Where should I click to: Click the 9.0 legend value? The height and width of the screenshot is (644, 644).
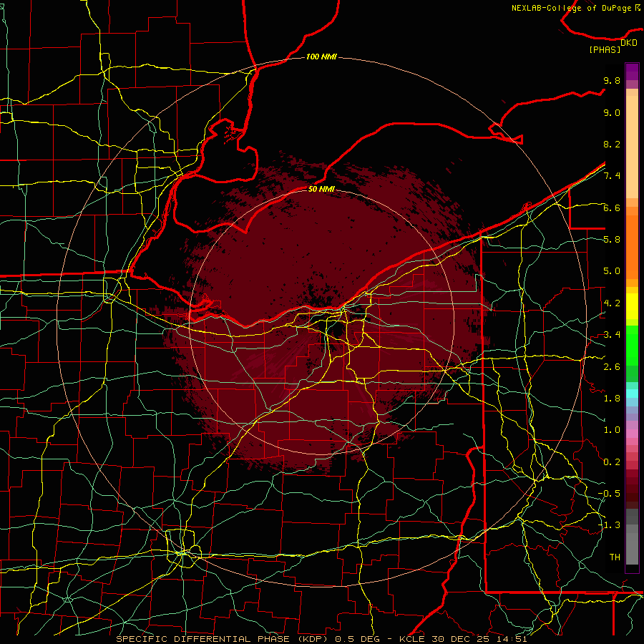tap(612, 112)
